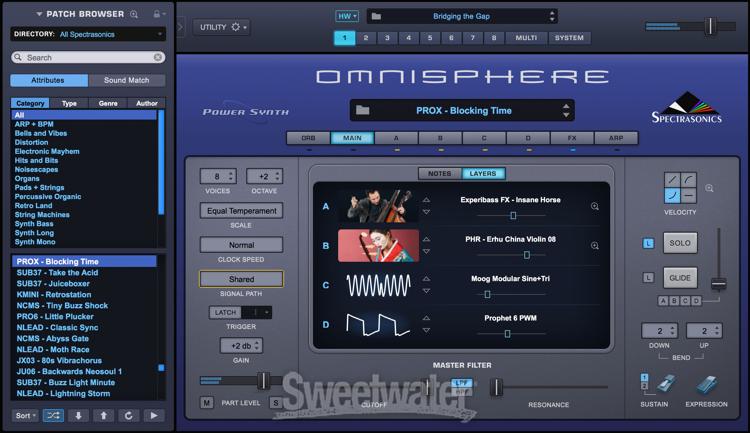Step layer D soundsource down arrow
Screen dimensions: 750x433
(426, 330)
